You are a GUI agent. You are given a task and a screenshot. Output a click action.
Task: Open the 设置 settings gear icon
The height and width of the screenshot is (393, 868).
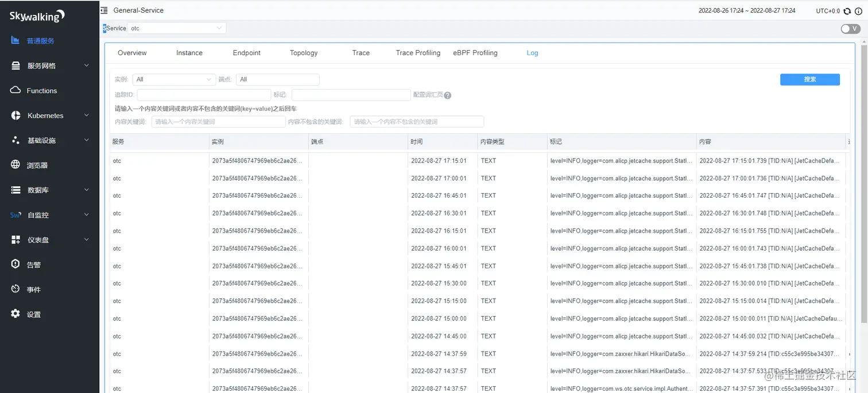[15, 314]
